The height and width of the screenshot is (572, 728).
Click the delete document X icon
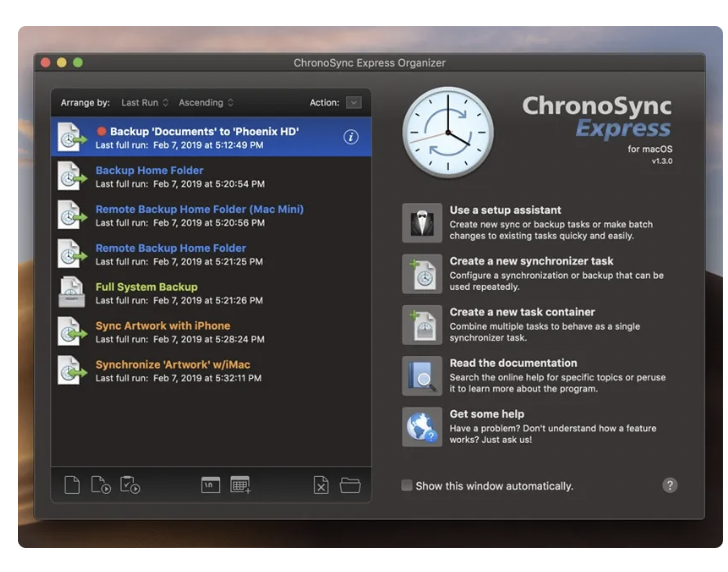point(320,485)
